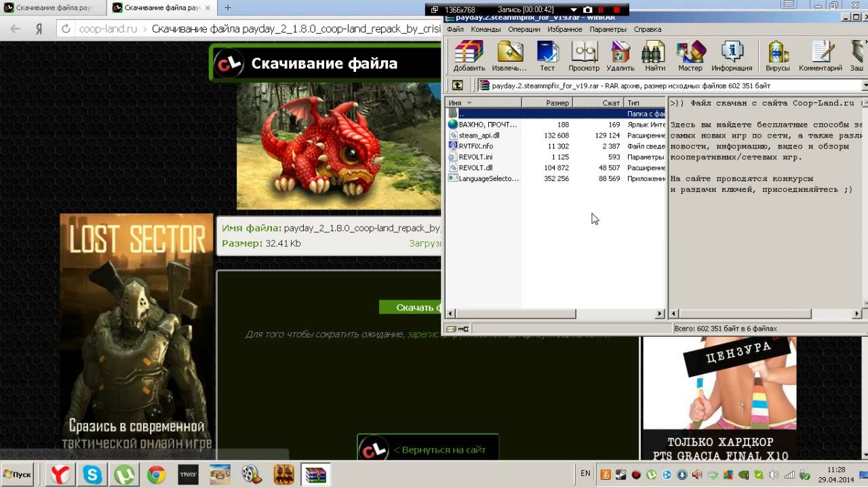Open the Справка menu

click(648, 29)
